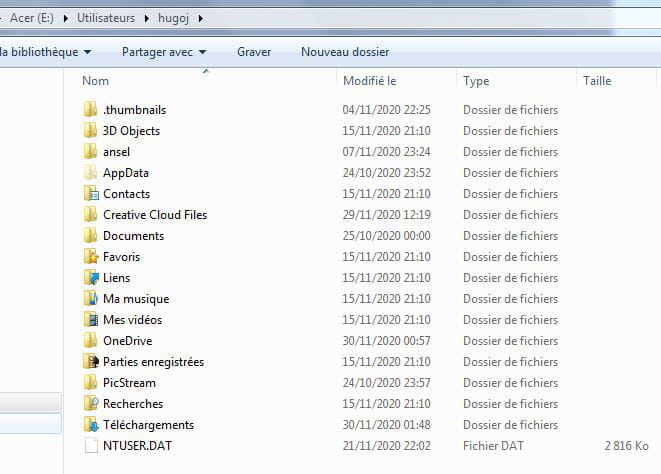
Task: Expand breadcrumb arrow after hugoj
Action: point(201,19)
